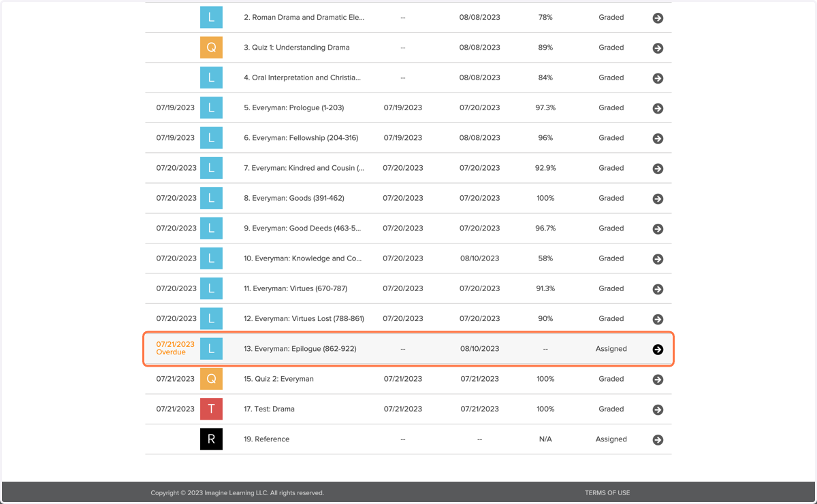Open arrow for Quiz 1: Understanding Drama
This screenshot has width=817, height=504.
(x=658, y=48)
